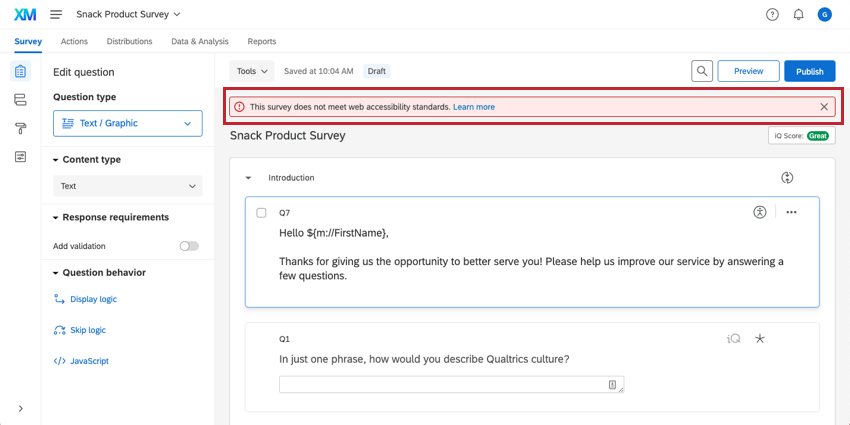The height and width of the screenshot is (425, 850).
Task: Open the Content type Text dropdown
Action: point(128,186)
